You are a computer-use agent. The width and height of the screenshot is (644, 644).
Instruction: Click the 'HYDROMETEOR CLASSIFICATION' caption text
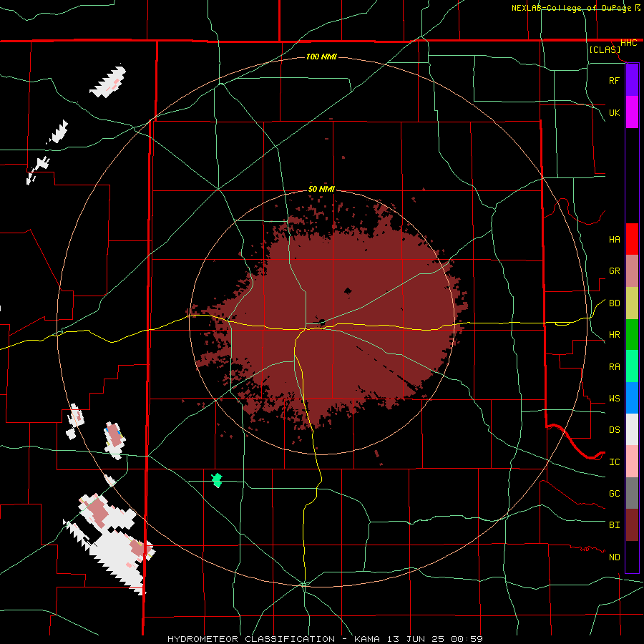pyautogui.click(x=251, y=639)
